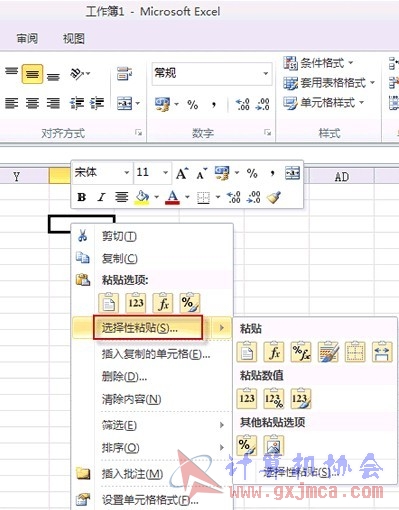Select Paste as Picture icon
Viewport: 399px width, 510px height.
pyautogui.click(x=274, y=445)
